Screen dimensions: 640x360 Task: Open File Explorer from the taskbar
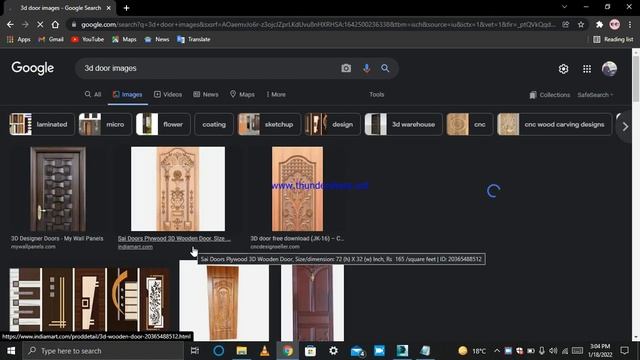[x=242, y=351]
